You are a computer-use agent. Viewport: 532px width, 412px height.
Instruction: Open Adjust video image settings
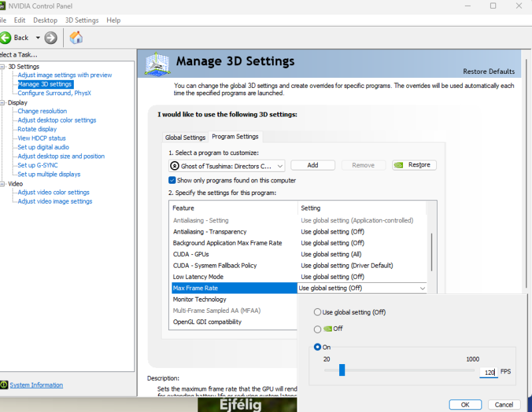tap(55, 202)
